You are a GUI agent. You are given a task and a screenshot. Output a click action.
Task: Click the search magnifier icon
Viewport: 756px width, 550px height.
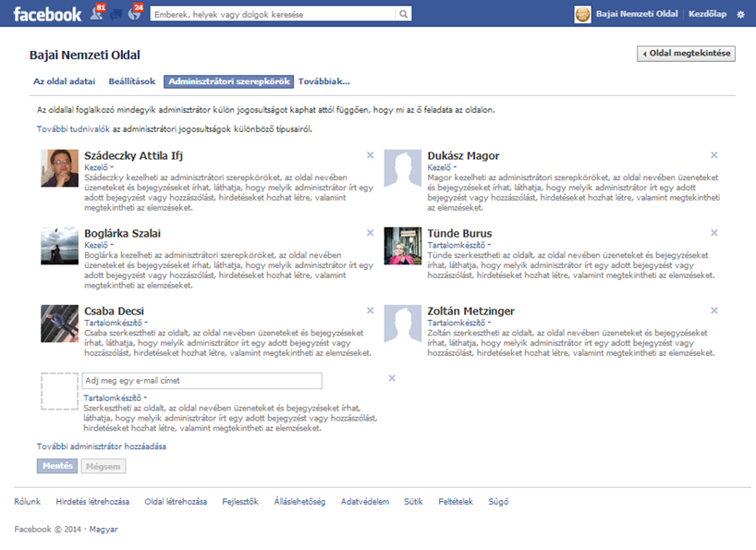click(x=403, y=15)
